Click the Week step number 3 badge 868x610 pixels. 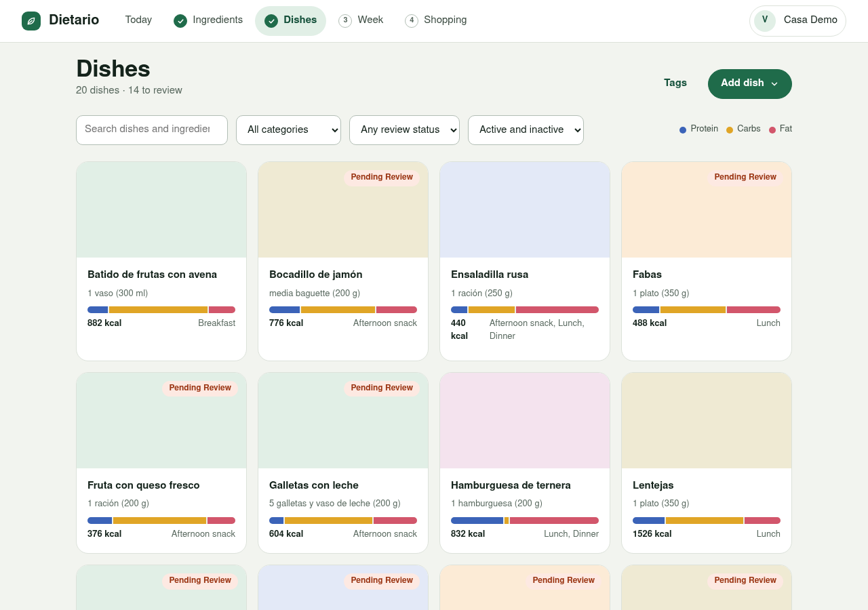click(345, 21)
